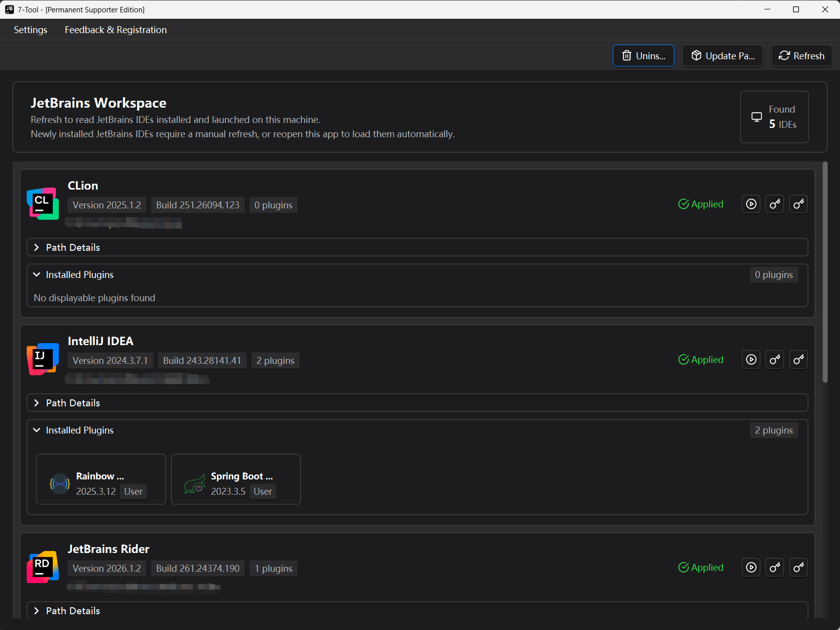Launch IntelliJ IDEA with its play icon
840x630 pixels.
click(751, 359)
